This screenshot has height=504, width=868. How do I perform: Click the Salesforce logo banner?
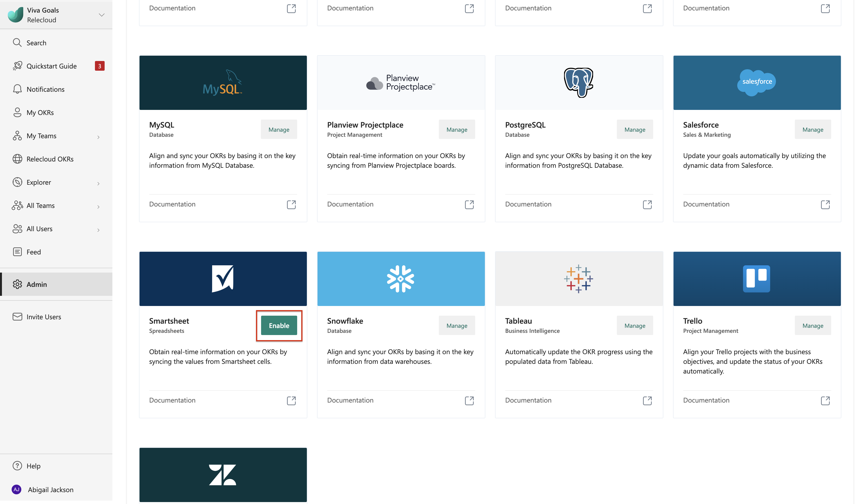pos(757,83)
